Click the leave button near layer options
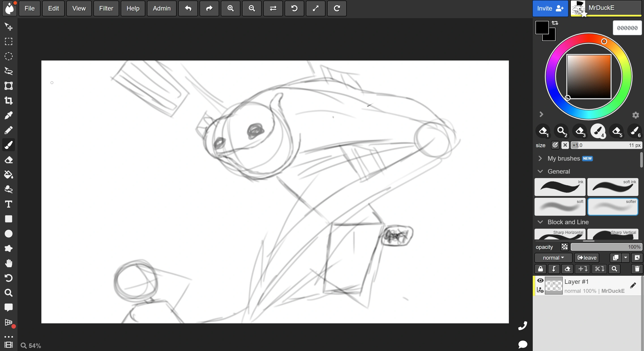The height and width of the screenshot is (351, 644). pyautogui.click(x=586, y=258)
